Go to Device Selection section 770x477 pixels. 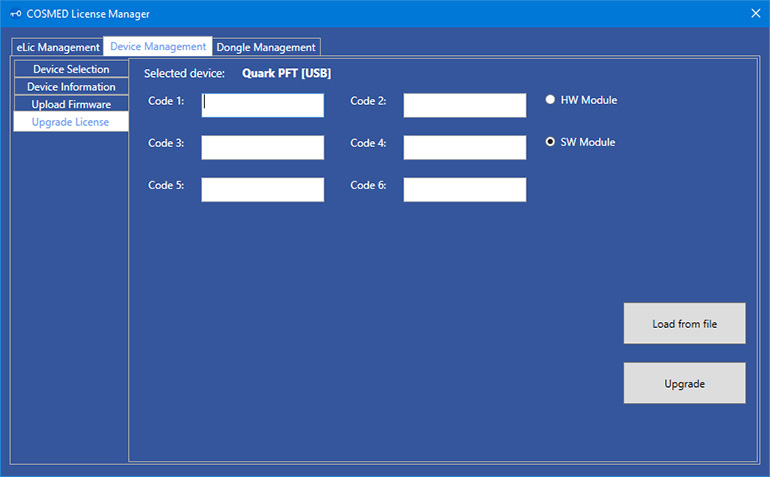71,69
